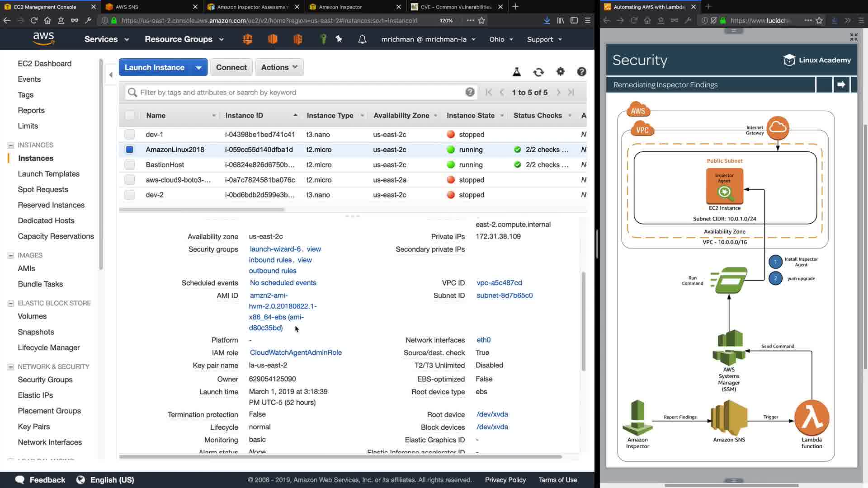Open the EC2 settings gear icon
The height and width of the screenshot is (488, 868).
tap(560, 71)
